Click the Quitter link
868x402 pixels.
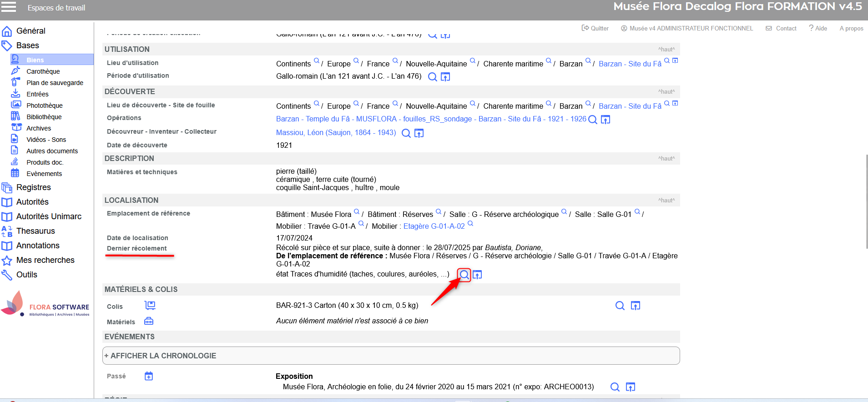(x=595, y=28)
